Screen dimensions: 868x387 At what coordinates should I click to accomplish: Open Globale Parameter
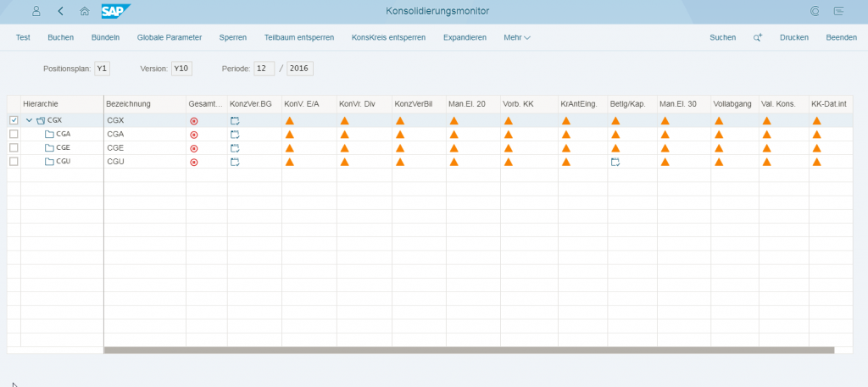(x=170, y=37)
